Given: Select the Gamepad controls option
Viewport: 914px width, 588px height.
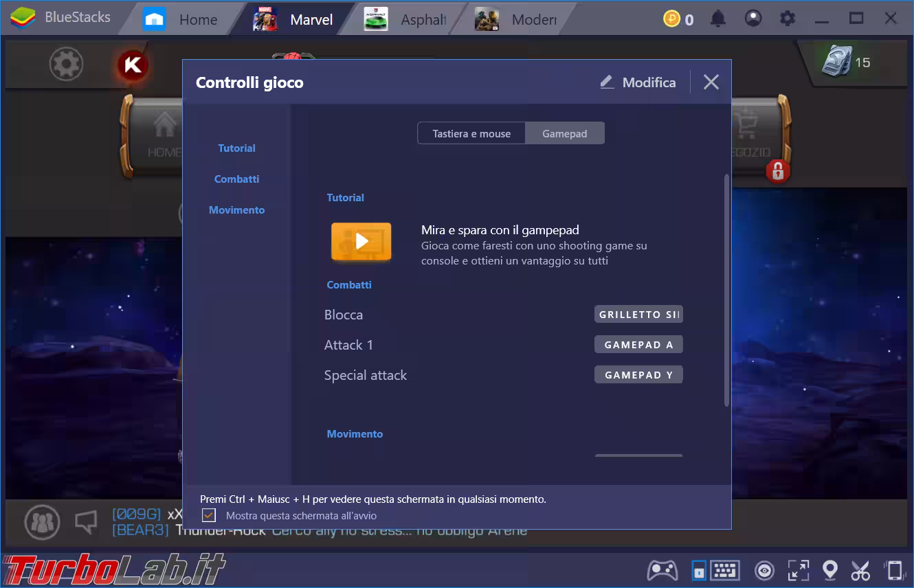Looking at the screenshot, I should pos(564,133).
